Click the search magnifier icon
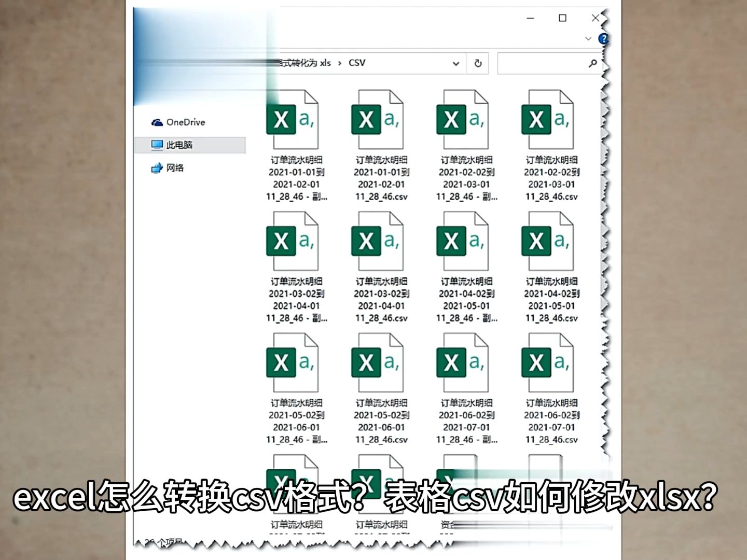The image size is (747, 560). (592, 63)
